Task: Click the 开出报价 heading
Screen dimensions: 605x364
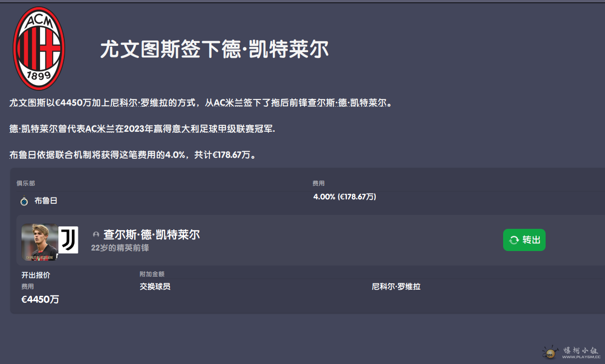Action: [x=36, y=275]
